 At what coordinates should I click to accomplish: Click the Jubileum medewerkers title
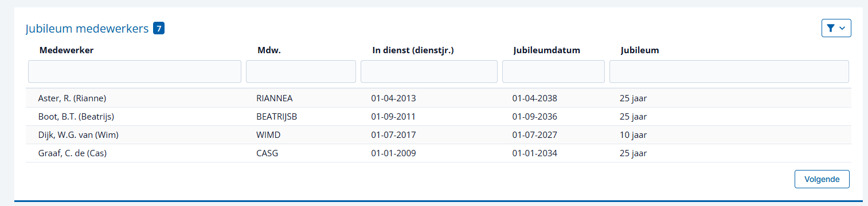click(87, 29)
